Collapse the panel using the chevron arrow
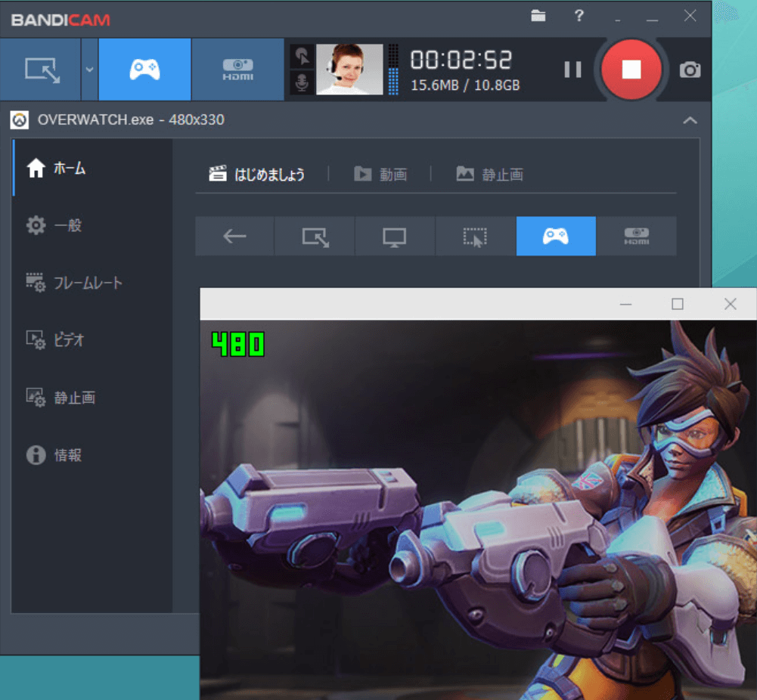757x700 pixels. [x=690, y=120]
